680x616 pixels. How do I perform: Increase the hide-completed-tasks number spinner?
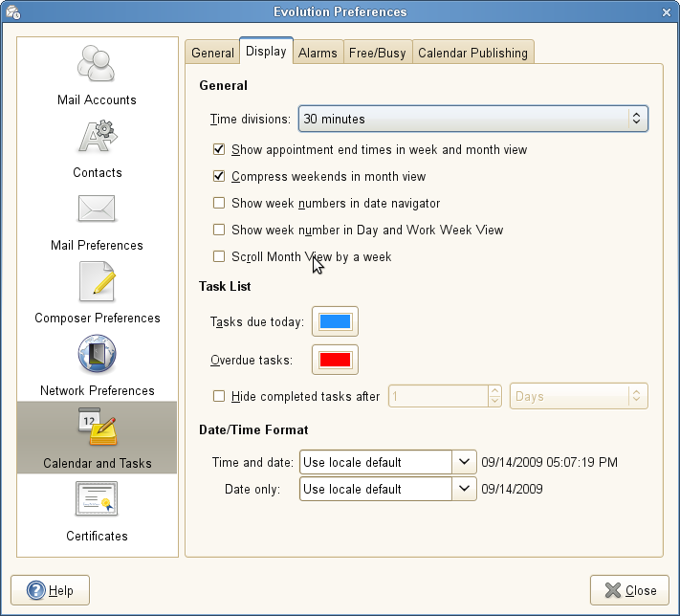494,390
